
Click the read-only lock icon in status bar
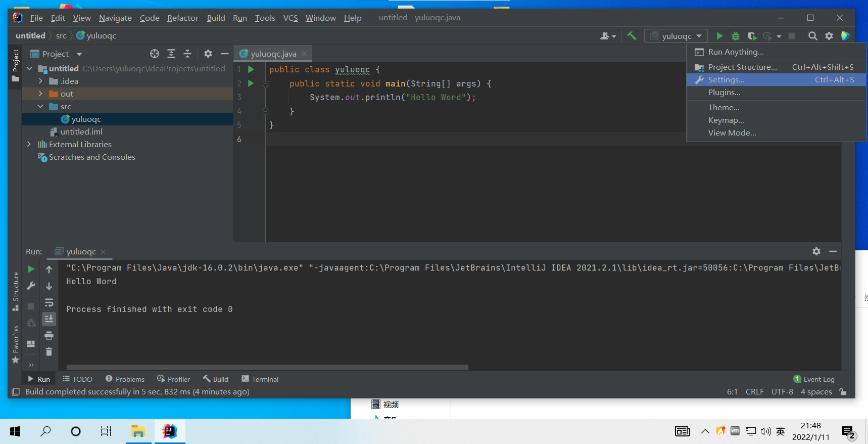coord(843,391)
